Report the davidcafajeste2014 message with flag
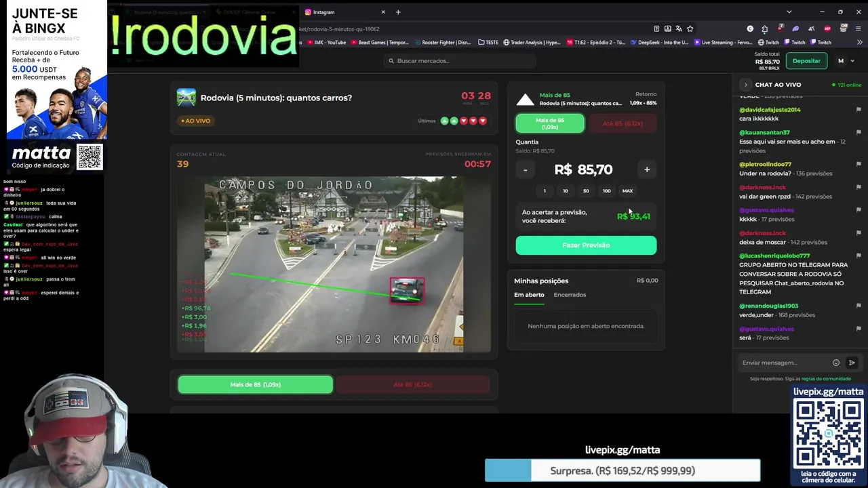The width and height of the screenshot is (868, 488). 859,110
